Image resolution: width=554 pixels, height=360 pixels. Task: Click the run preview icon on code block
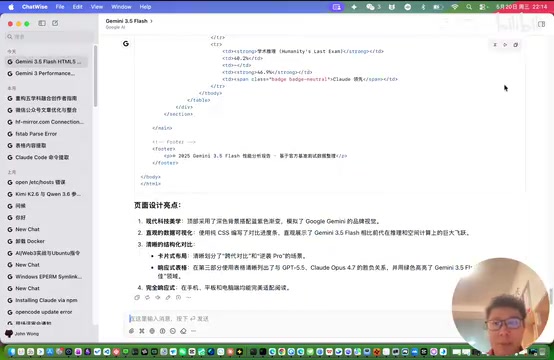tap(505, 45)
